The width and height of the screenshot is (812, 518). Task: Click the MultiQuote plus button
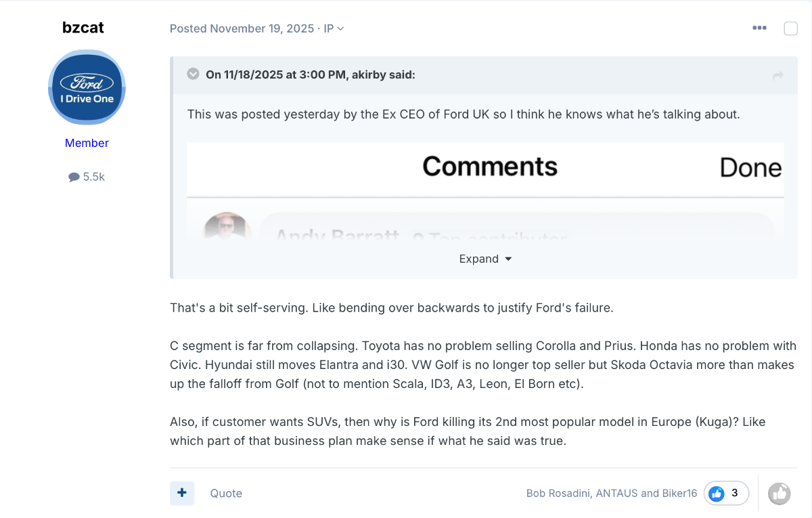[181, 494]
